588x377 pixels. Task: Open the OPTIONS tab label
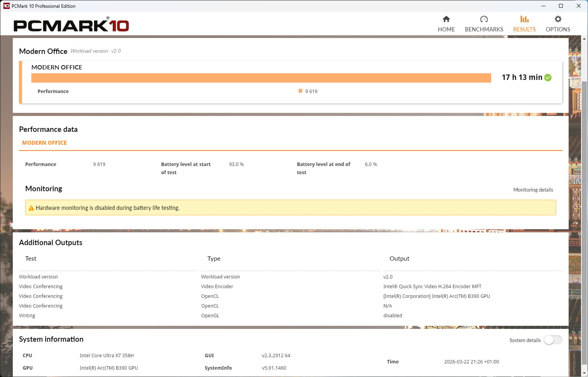tap(558, 29)
